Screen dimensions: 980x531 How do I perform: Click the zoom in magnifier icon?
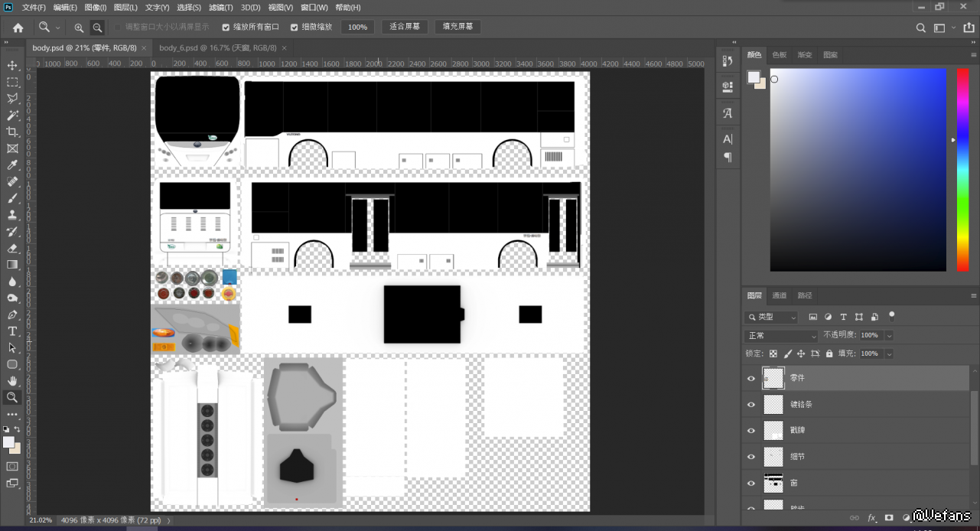pyautogui.click(x=79, y=28)
